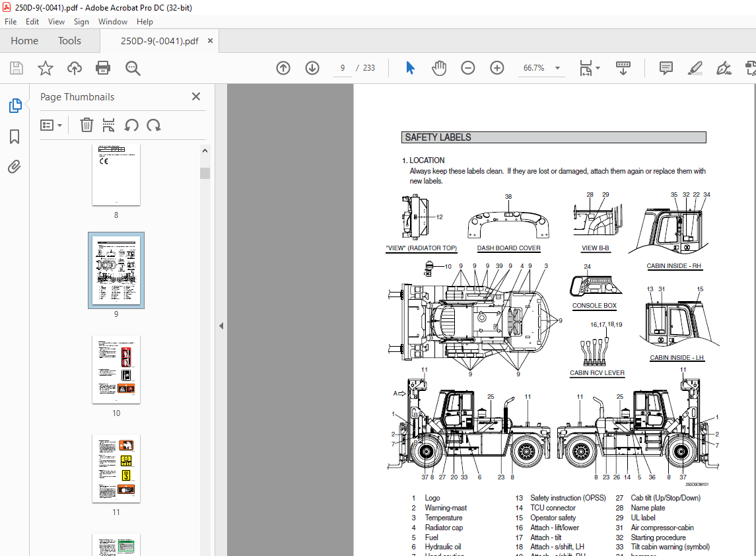Delete selected page thumbnails
This screenshot has height=556, width=756.
tap(86, 125)
